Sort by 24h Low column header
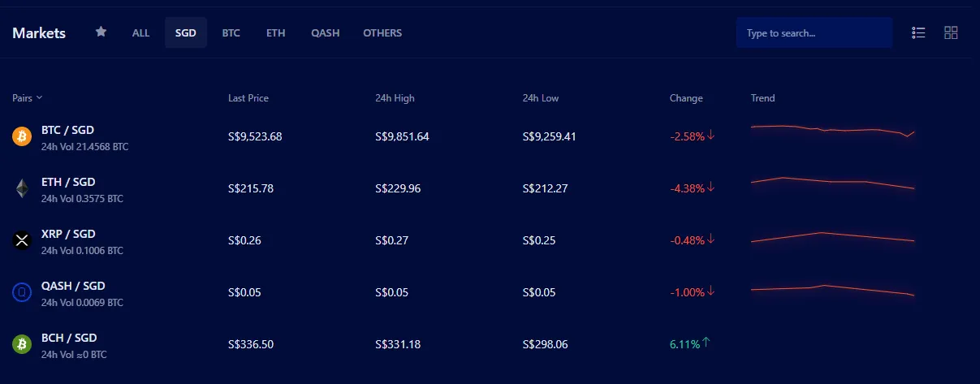The width and height of the screenshot is (980, 384). click(x=541, y=98)
